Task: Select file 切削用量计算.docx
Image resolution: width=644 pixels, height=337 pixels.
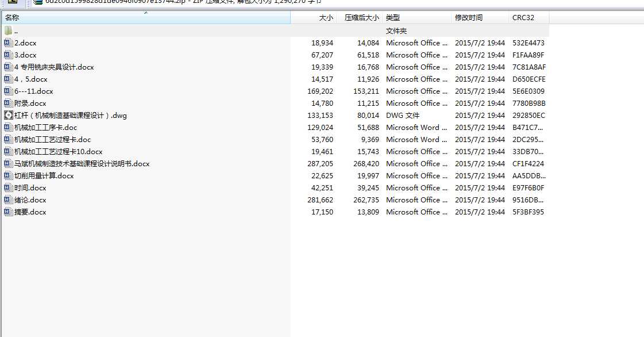Action: pos(44,176)
